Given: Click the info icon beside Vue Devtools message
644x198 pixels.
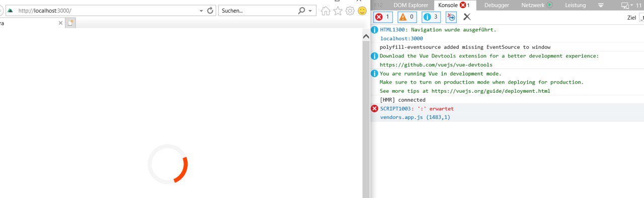Looking at the screenshot, I should tap(374, 56).
